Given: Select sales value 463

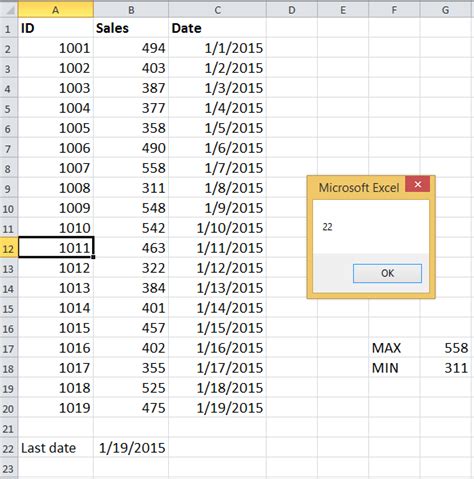Looking at the screenshot, I should click(x=131, y=248).
